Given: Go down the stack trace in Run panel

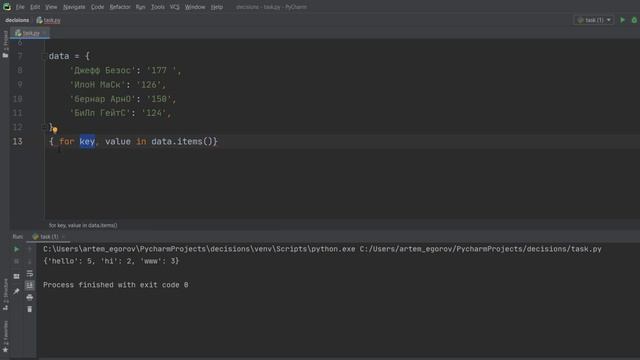Looking at the screenshot, I should pyautogui.click(x=29, y=261).
